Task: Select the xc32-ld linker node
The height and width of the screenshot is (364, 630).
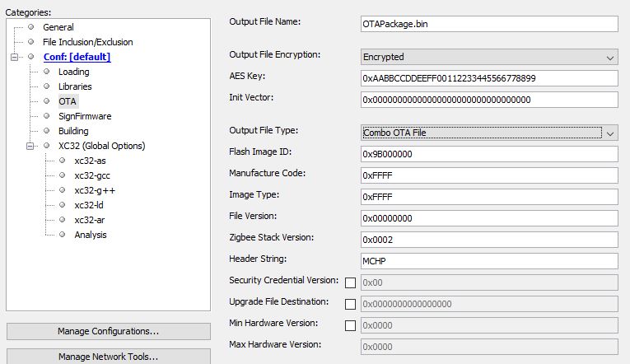Action: click(88, 205)
